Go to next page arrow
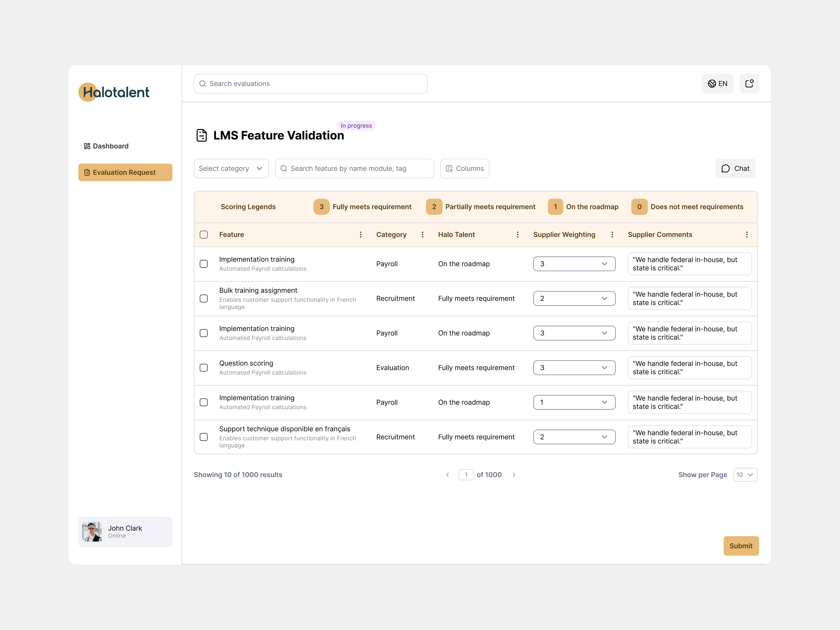This screenshot has width=840, height=630. [x=514, y=475]
